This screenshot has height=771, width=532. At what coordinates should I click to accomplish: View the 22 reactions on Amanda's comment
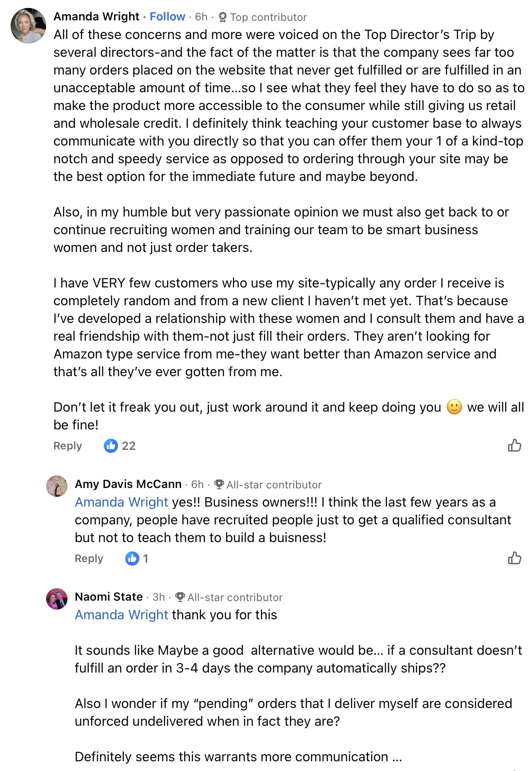click(x=120, y=445)
